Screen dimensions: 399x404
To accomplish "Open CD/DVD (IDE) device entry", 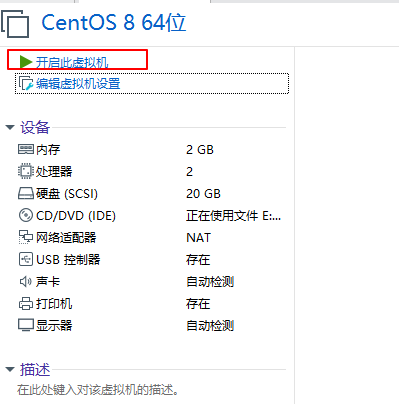I will 150,215.
